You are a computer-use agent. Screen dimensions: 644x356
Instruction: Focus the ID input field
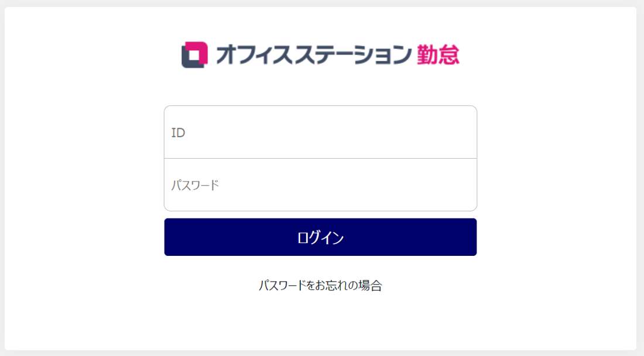(x=320, y=132)
